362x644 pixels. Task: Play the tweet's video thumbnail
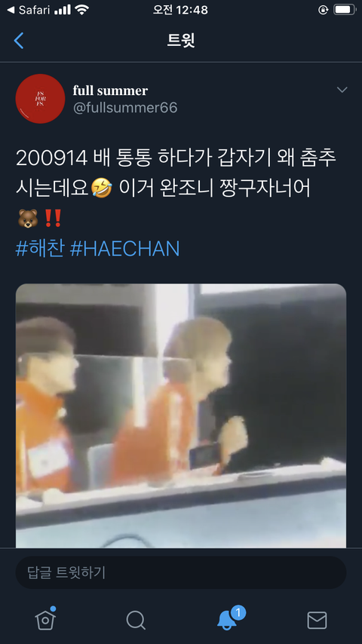coord(181,416)
